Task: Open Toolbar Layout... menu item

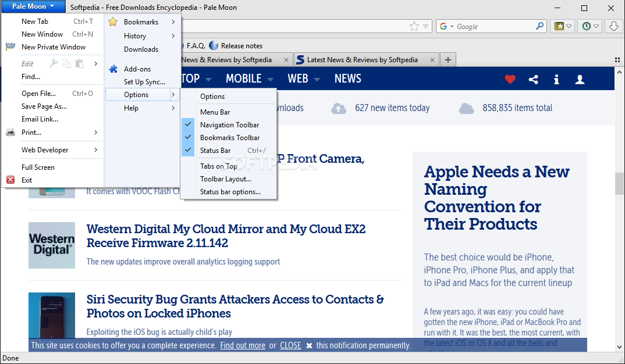Action: pos(228,179)
